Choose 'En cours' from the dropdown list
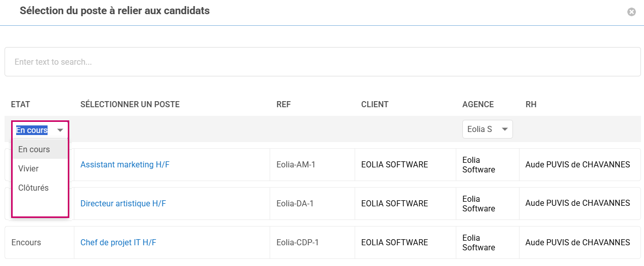 (34, 149)
